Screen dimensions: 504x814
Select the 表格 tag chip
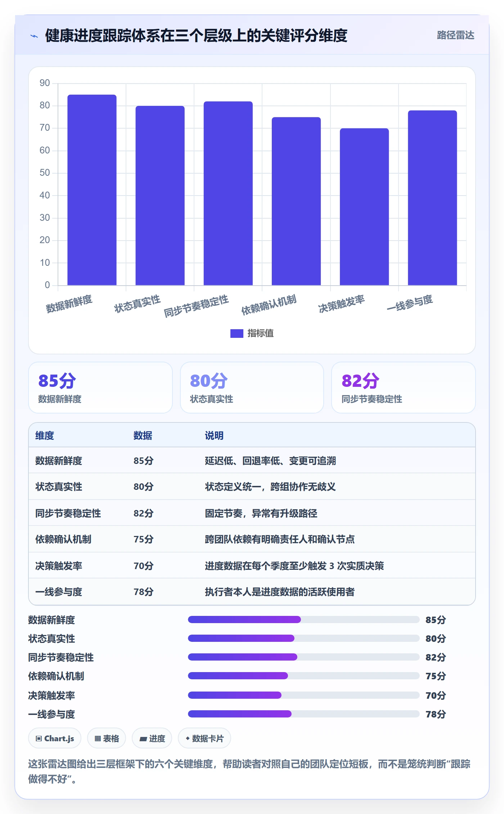pos(107,738)
